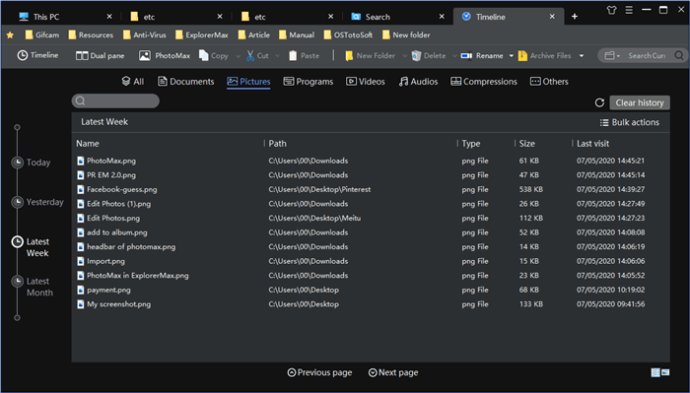Select the Others filter
The width and height of the screenshot is (690, 393).
pos(549,81)
